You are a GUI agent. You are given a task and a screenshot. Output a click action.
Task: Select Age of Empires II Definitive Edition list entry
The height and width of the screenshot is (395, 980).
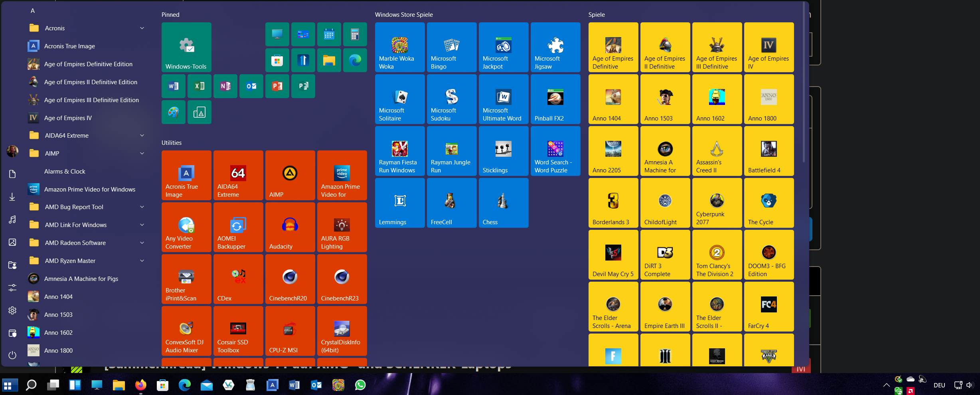point(87,82)
